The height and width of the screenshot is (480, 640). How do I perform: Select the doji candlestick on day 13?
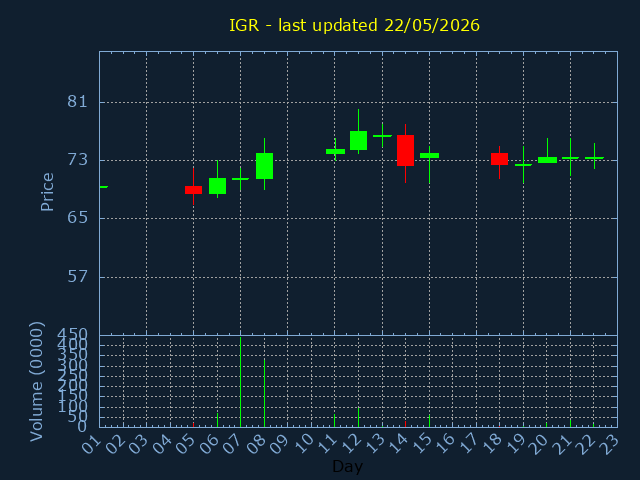(382, 136)
